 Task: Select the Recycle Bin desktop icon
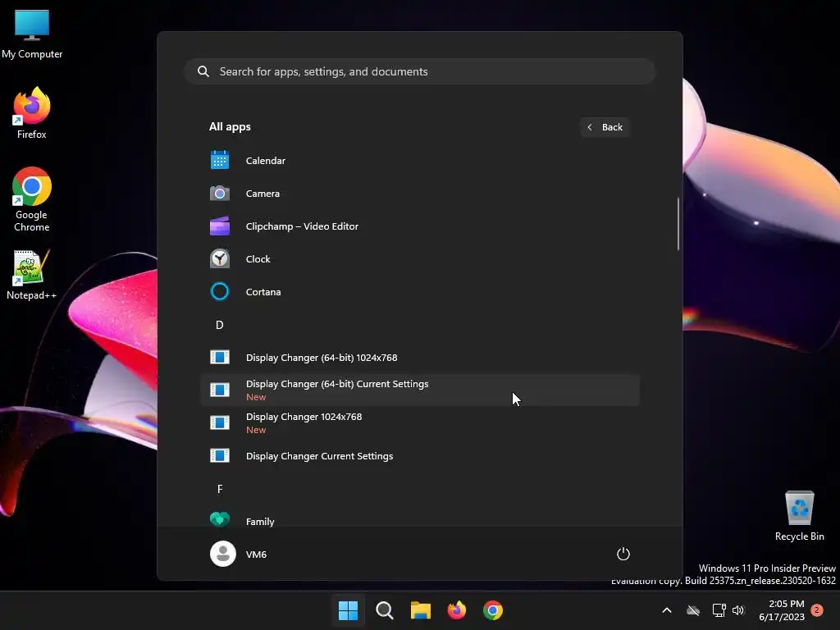(799, 516)
